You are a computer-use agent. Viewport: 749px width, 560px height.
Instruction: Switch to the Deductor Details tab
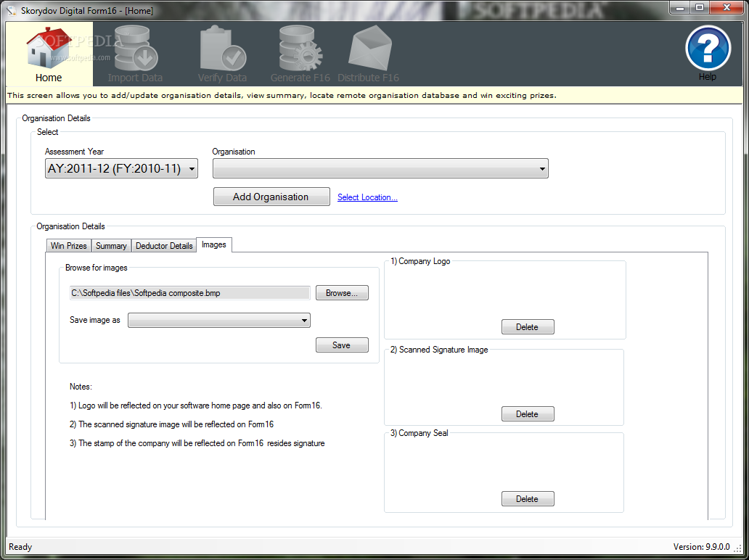pyautogui.click(x=164, y=246)
